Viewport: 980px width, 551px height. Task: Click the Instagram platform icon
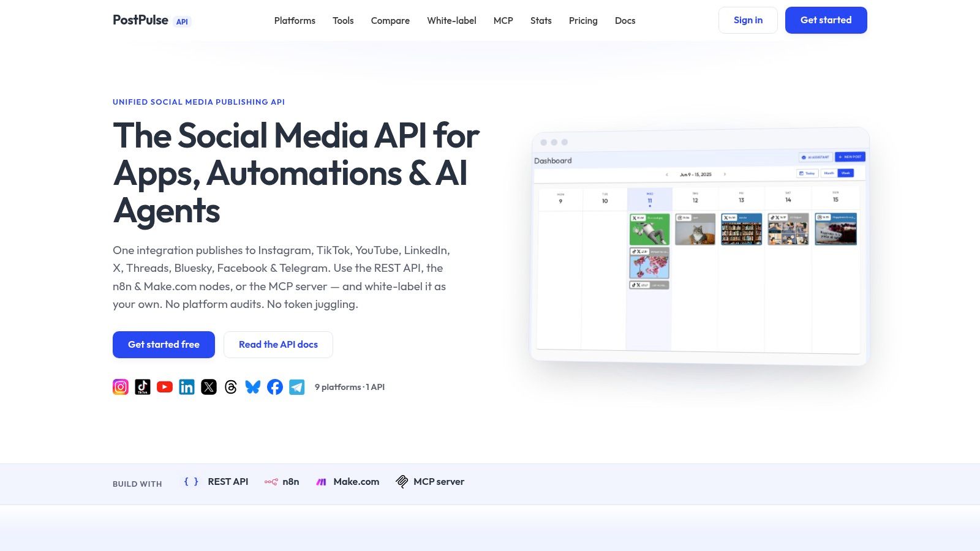click(x=121, y=387)
